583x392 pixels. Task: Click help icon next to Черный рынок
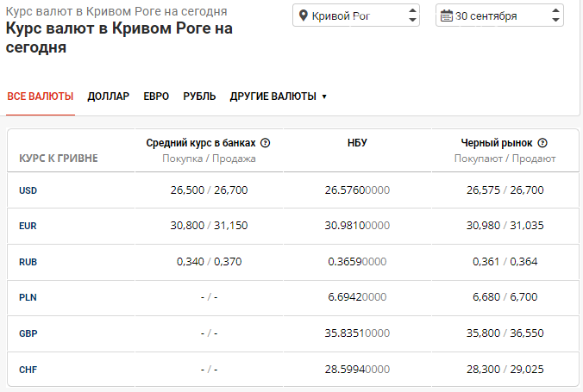[542, 143]
